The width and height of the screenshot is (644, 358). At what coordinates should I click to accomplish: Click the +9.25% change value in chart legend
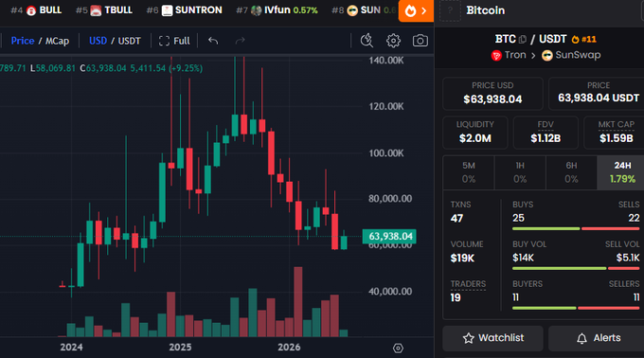coord(186,68)
